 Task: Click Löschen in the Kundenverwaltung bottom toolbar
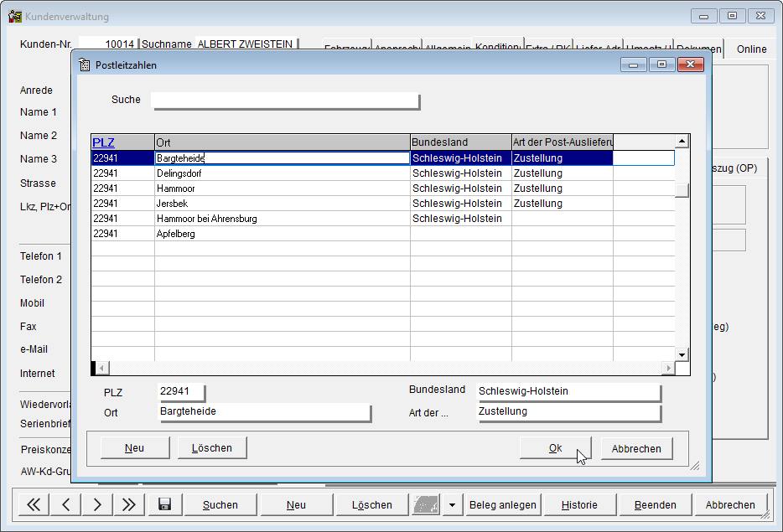coord(372,504)
